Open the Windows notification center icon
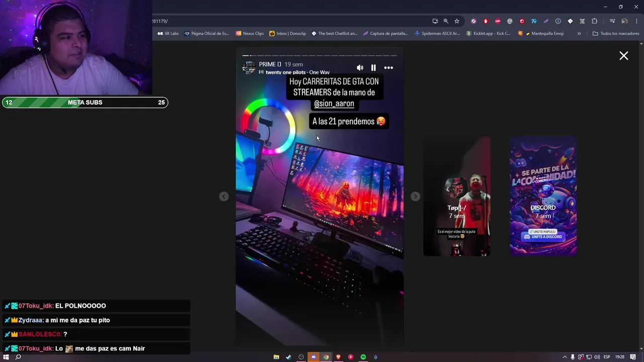644x362 pixels. 633,357
